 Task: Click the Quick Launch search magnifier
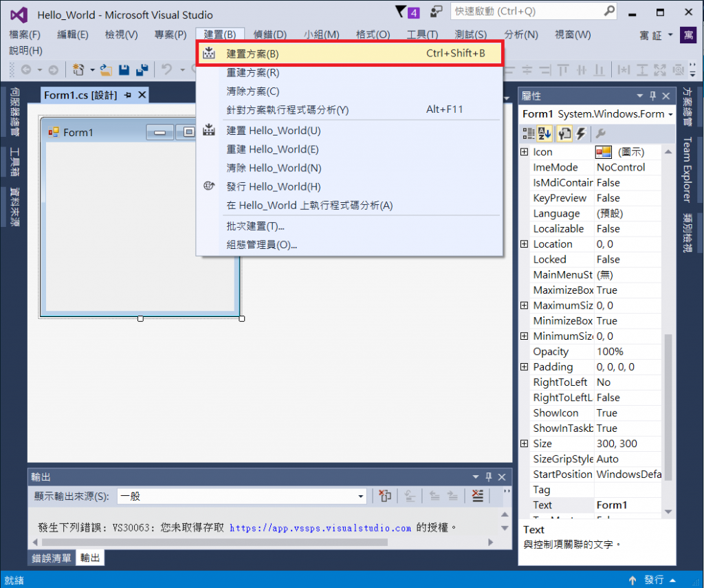coord(609,11)
